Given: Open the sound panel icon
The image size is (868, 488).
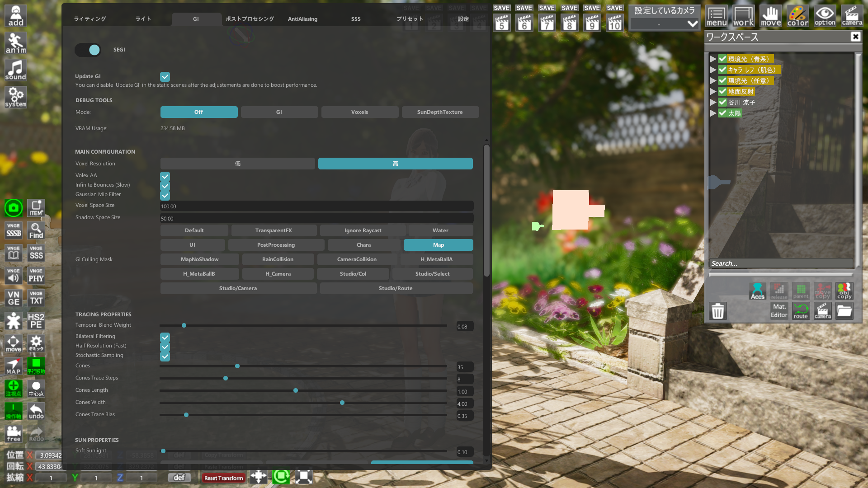Looking at the screenshot, I should click(16, 70).
